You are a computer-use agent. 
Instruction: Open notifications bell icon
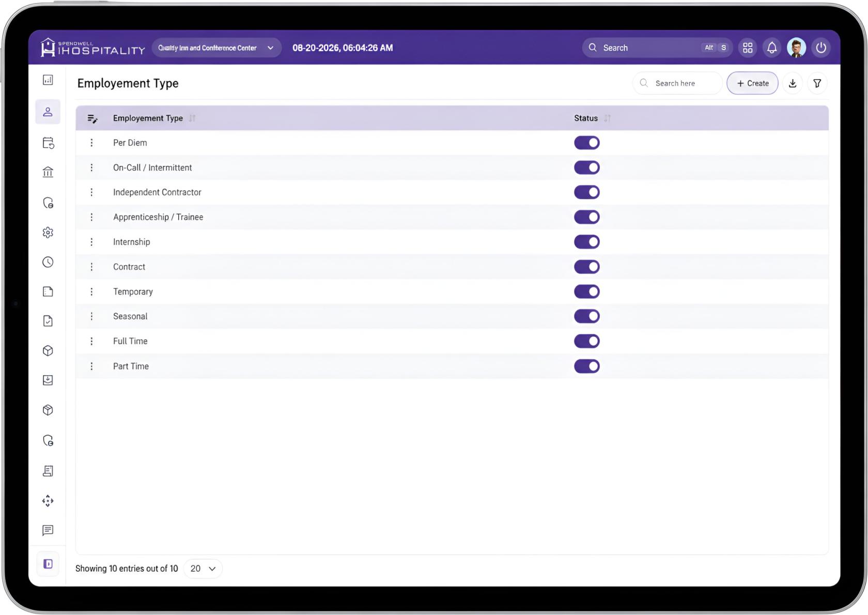click(x=772, y=48)
